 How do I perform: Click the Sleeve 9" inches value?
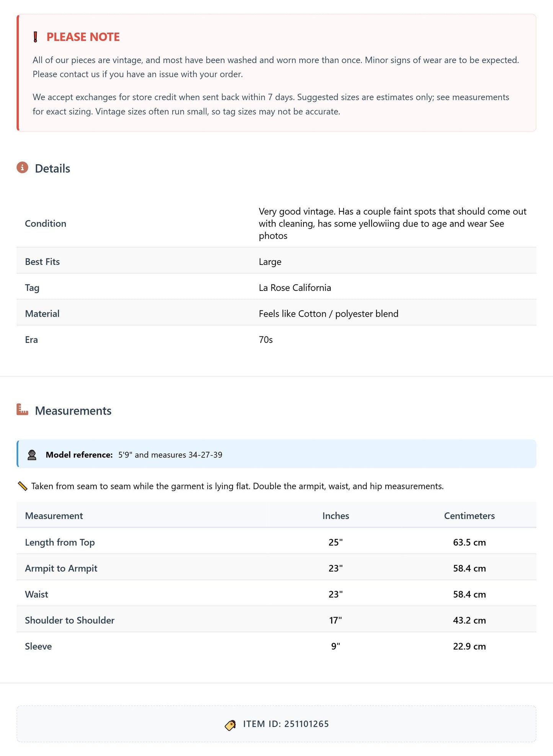pyautogui.click(x=336, y=647)
